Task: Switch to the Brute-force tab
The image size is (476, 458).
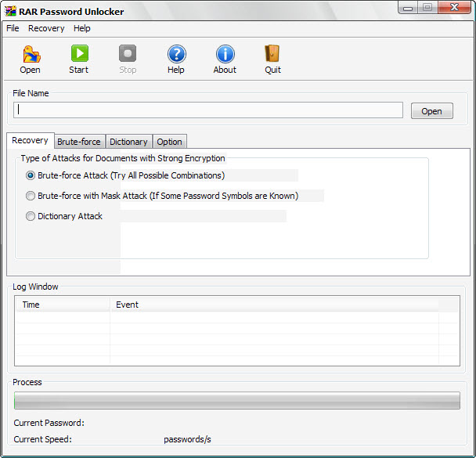Action: click(79, 142)
